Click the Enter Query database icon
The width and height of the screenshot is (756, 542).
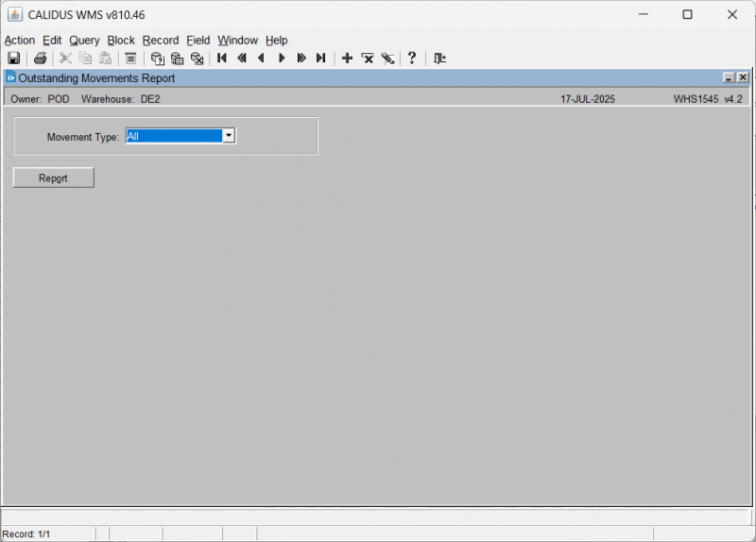tap(157, 59)
